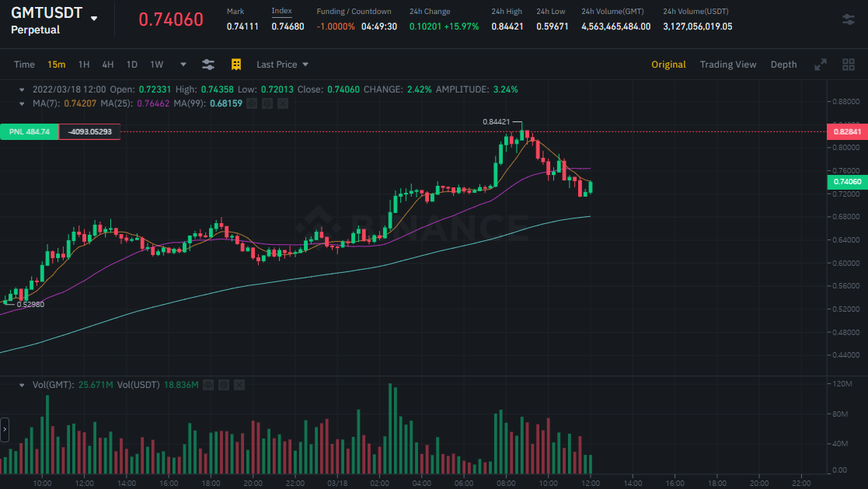Remove the MA indicator with X
This screenshot has height=489, width=868.
(x=283, y=103)
